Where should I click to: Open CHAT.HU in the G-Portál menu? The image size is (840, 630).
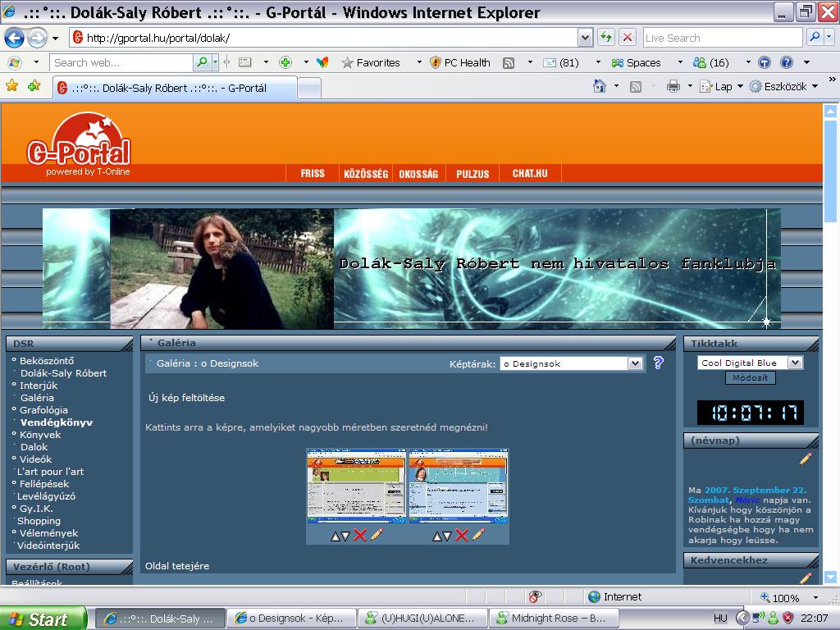coord(530,174)
